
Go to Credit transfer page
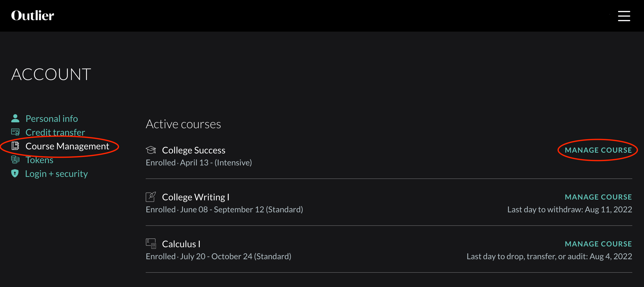(x=55, y=132)
